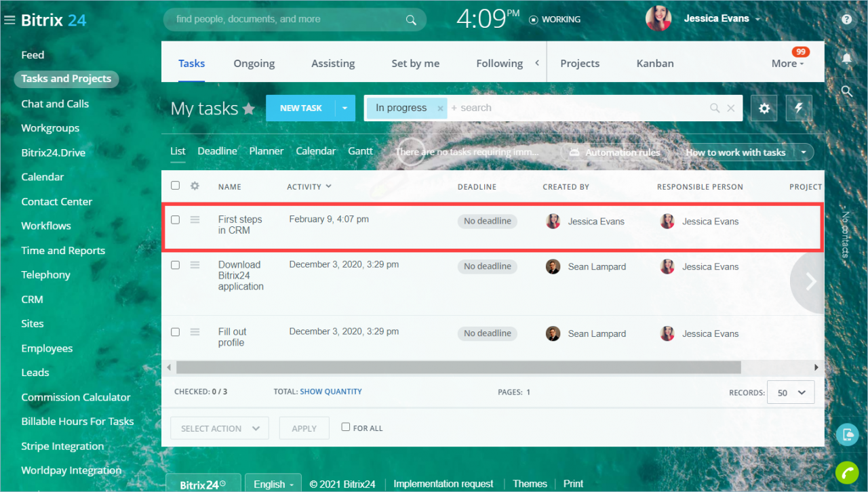
Task: Open notifications bell icon
Action: (847, 58)
